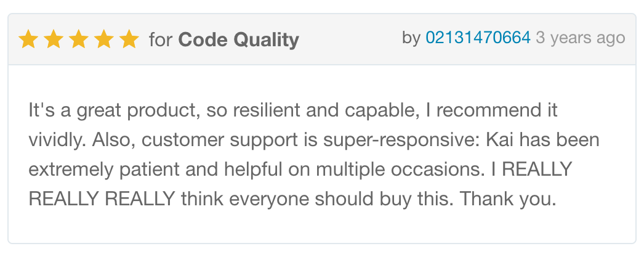Click the second gold rating star
Screen dimensions: 644x254
pyautogui.click(x=54, y=40)
